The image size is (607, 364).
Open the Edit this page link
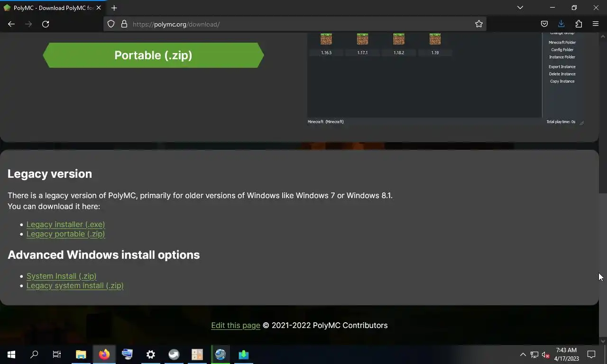click(236, 325)
